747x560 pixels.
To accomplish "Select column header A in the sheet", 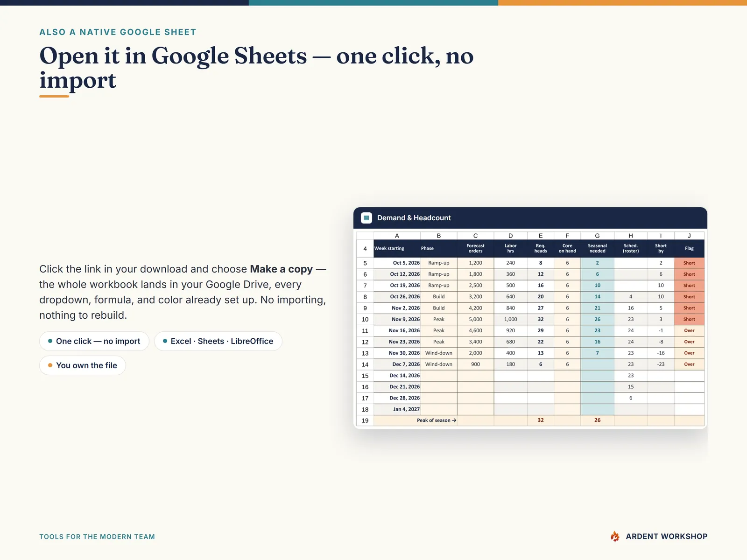I will click(x=397, y=236).
